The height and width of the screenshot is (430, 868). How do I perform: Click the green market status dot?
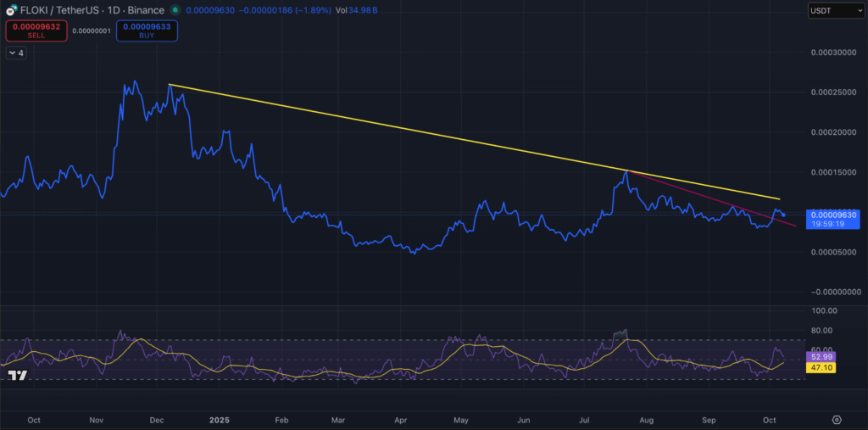click(x=175, y=10)
